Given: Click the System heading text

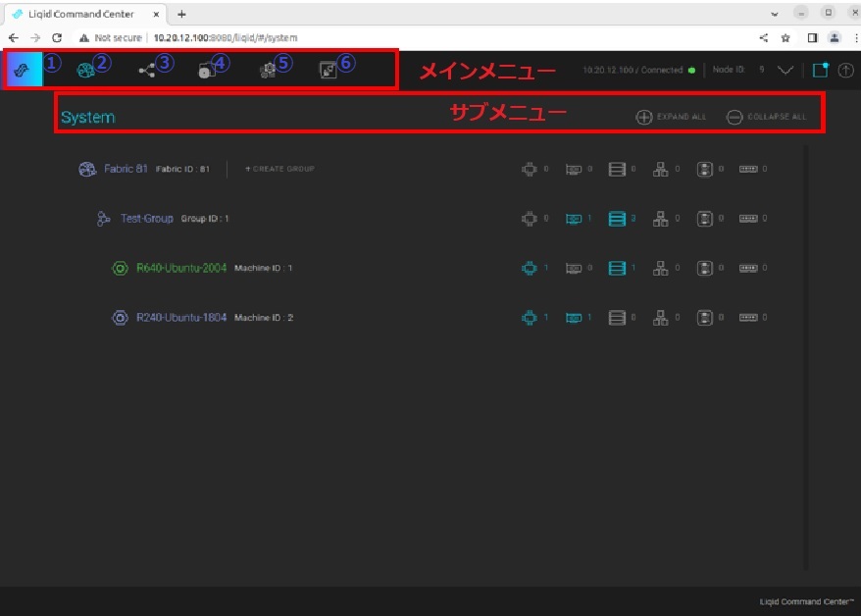Looking at the screenshot, I should coord(88,117).
